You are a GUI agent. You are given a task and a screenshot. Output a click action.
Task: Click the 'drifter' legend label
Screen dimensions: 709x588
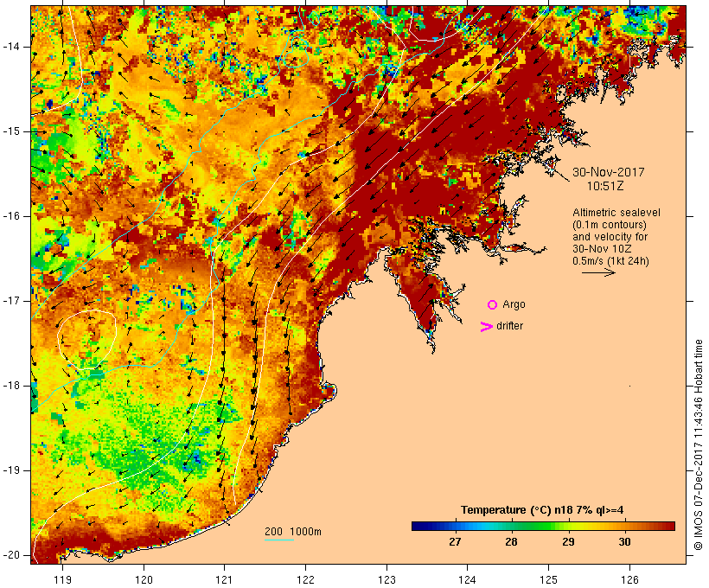pyautogui.click(x=509, y=326)
